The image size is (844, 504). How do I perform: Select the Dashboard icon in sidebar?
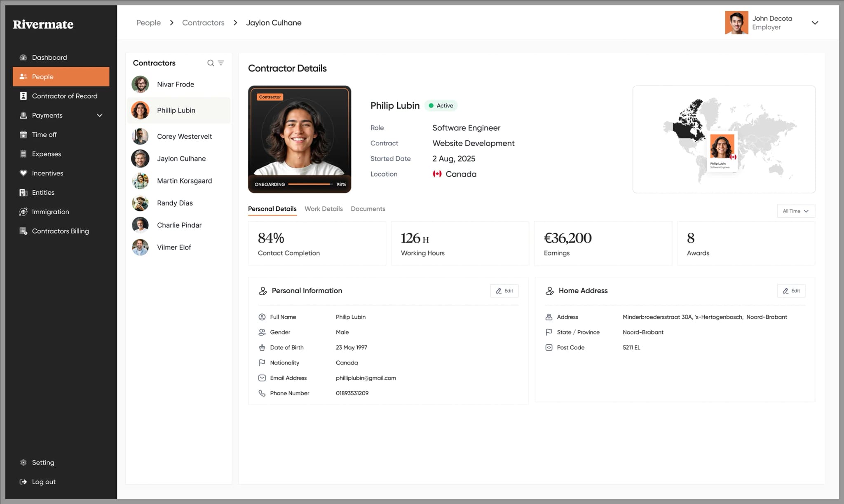click(23, 57)
